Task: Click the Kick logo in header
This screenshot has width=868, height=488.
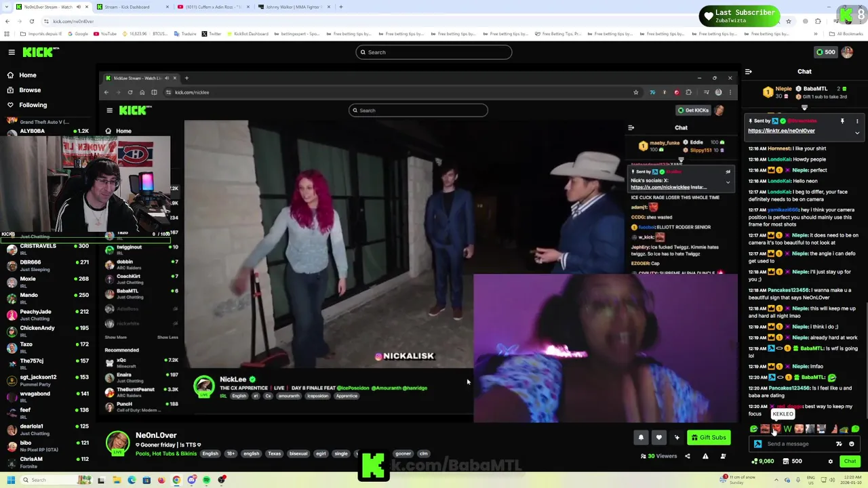Action: 41,52
